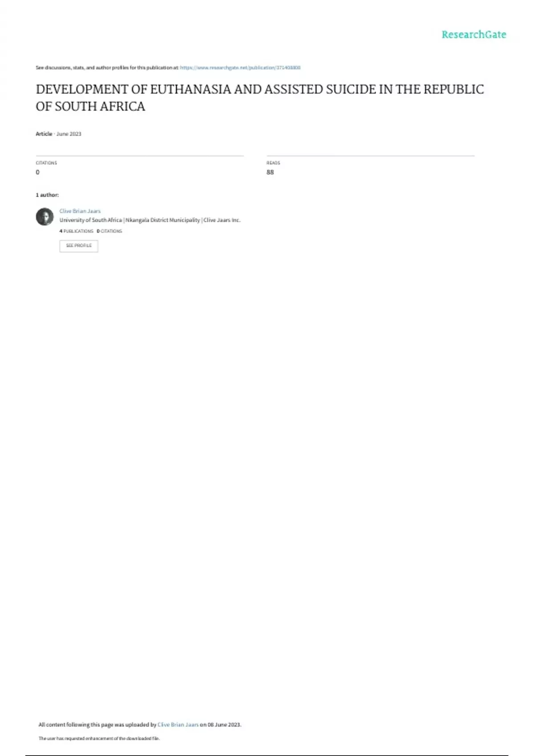Viewport: 534px width, 756px height.
Task: Click the citations count value 0
Action: 37,172
